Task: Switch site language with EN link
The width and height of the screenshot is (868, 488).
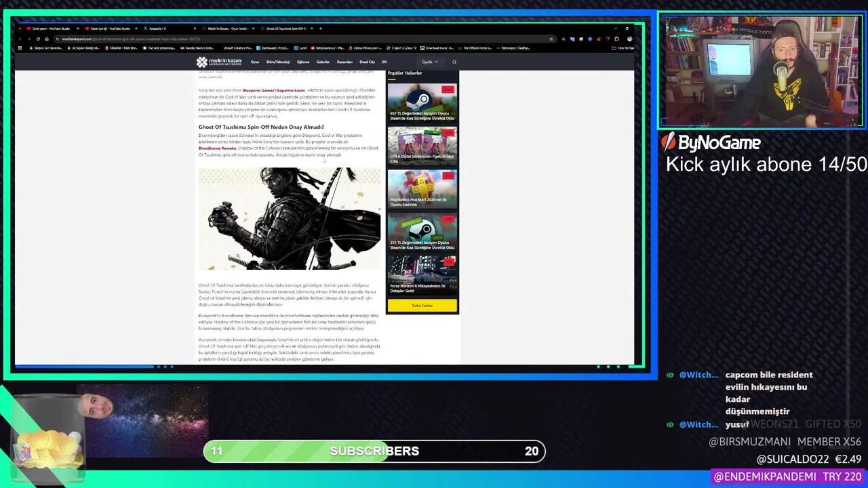Action: click(x=384, y=62)
